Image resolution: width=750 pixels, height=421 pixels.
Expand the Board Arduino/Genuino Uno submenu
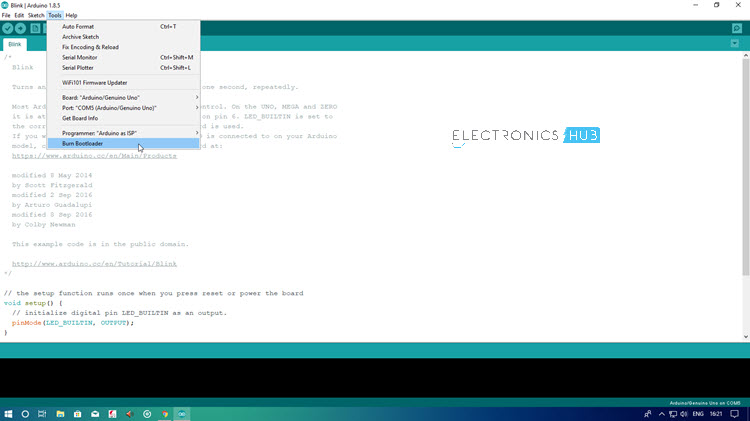pos(123,98)
